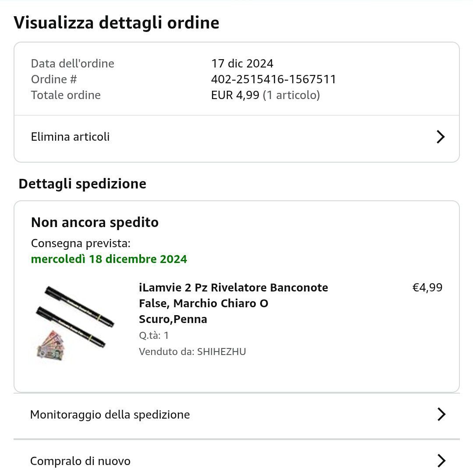Click seller name SHIHEZHU
This screenshot has width=473, height=476.
pos(222,352)
